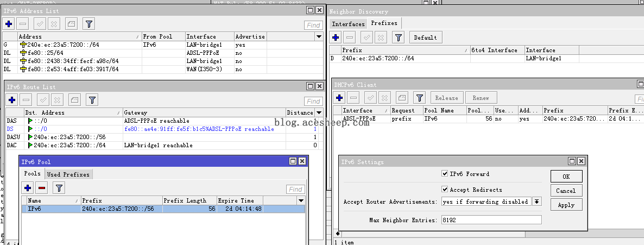Sort by Gateway column in IPv6 Route List

(x=204, y=112)
